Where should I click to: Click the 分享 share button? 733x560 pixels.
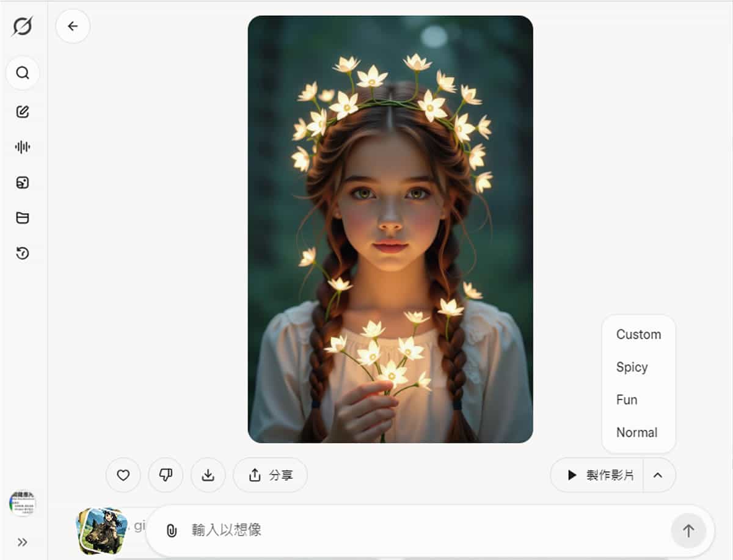271,475
